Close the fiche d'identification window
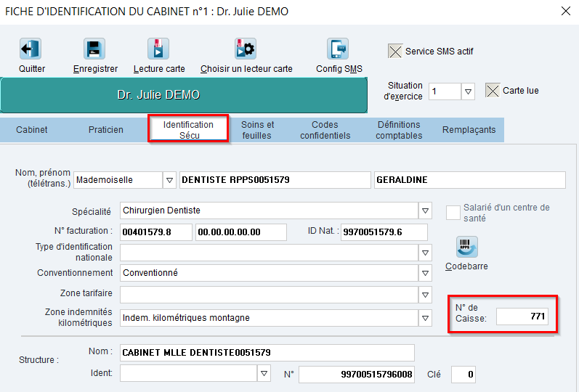The height and width of the screenshot is (392, 579). (x=566, y=11)
